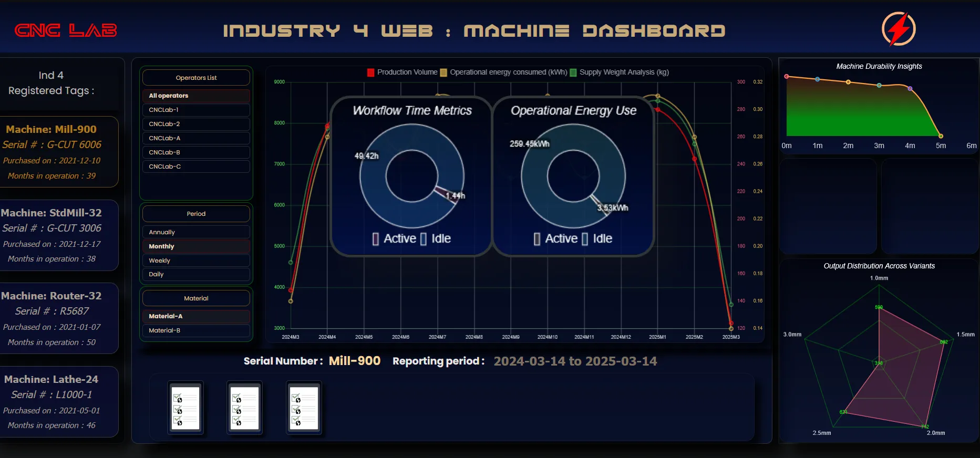Toggle Supply Weight Analysis green legend box
Image resolution: width=980 pixels, height=458 pixels.
coord(573,72)
